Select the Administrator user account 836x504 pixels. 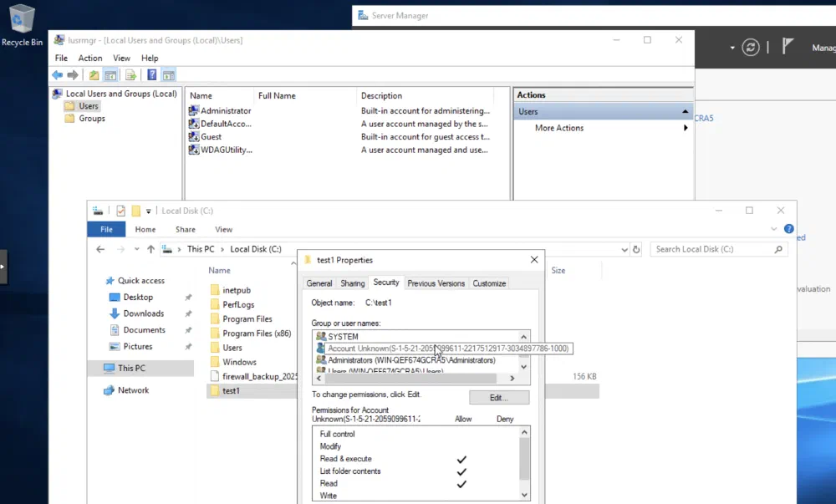(224, 110)
